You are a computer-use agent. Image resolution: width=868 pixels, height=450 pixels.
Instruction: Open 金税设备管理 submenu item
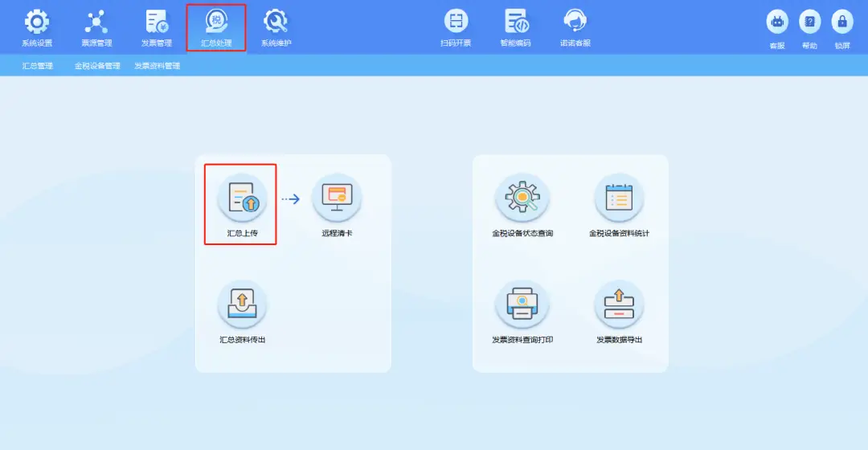pos(97,66)
